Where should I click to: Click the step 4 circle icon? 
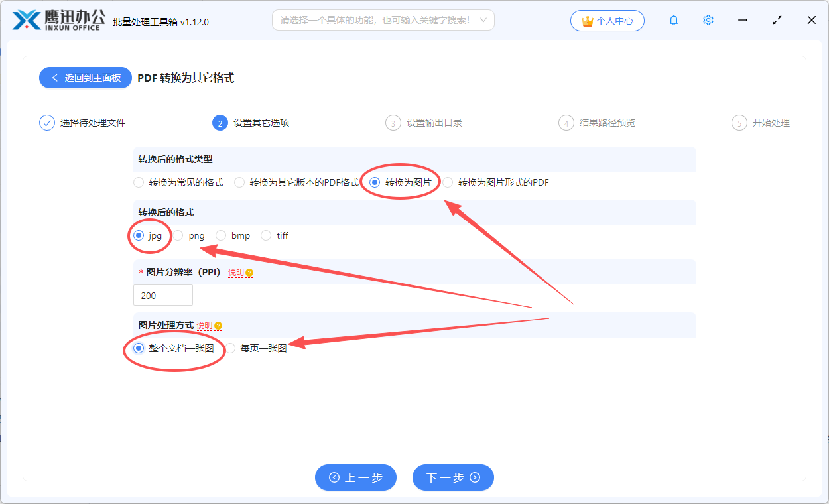coord(566,123)
